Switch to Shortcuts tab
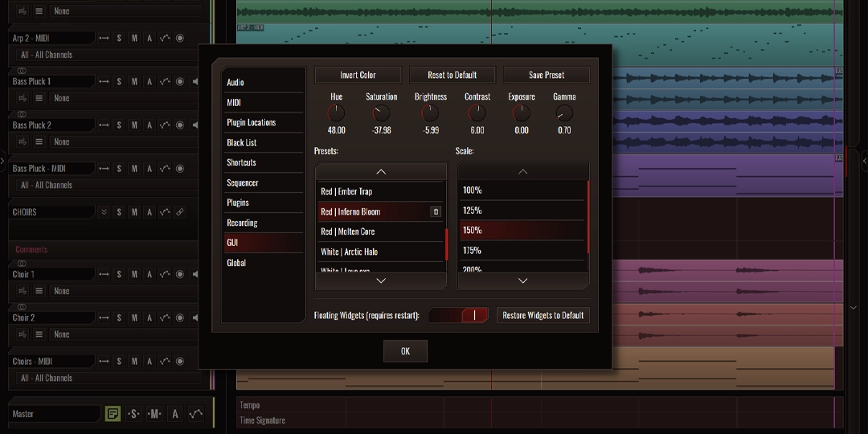Screen dimensions: 868x434 (x=264, y=162)
